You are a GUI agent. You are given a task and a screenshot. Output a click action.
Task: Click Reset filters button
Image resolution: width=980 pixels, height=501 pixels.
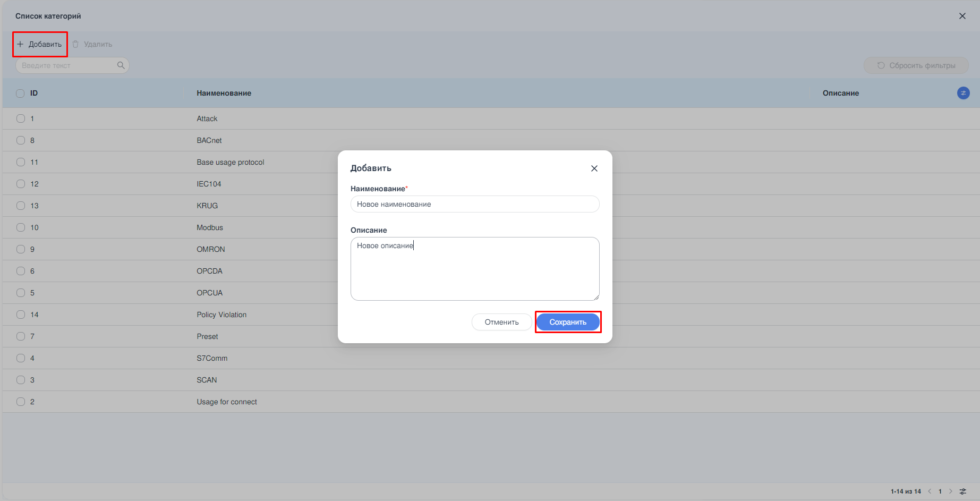916,65
